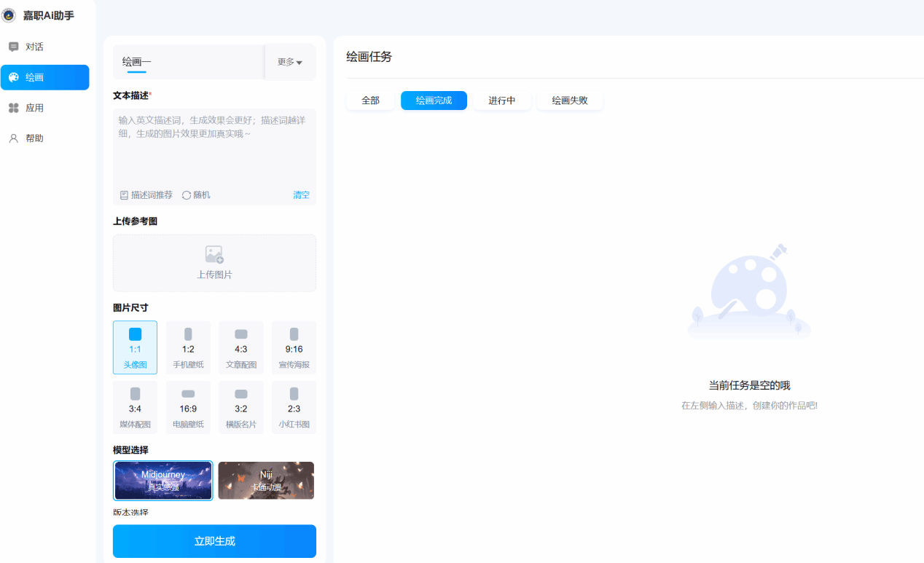Switch to the 绘画一 tab
924x563 pixels.
(x=137, y=62)
